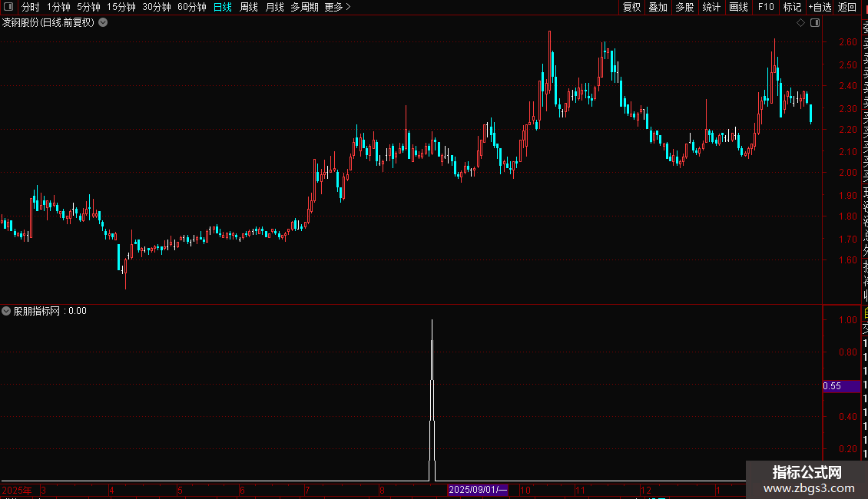Screen dimensions: 868x499
Task: Select the 15分钟 period tab
Action: pos(121,7)
